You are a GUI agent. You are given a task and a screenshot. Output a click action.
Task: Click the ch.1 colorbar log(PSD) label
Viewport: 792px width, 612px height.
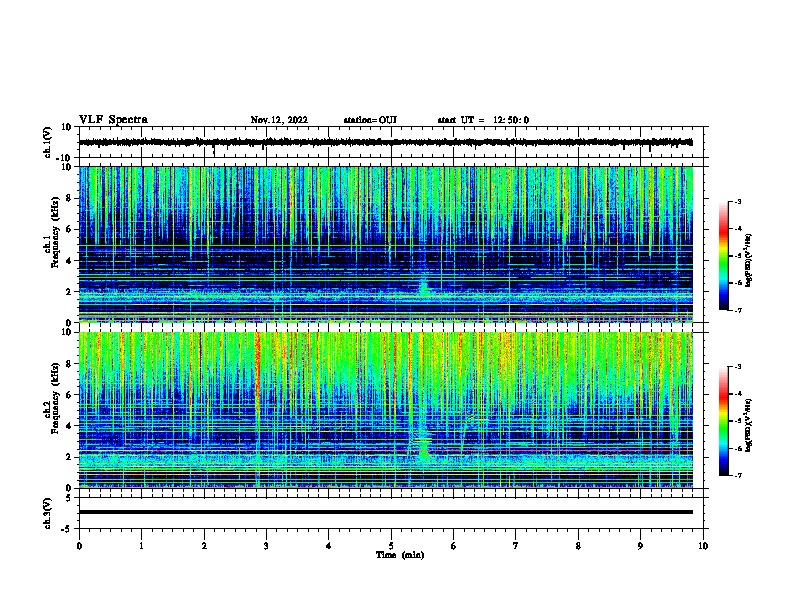pyautogui.click(x=748, y=260)
